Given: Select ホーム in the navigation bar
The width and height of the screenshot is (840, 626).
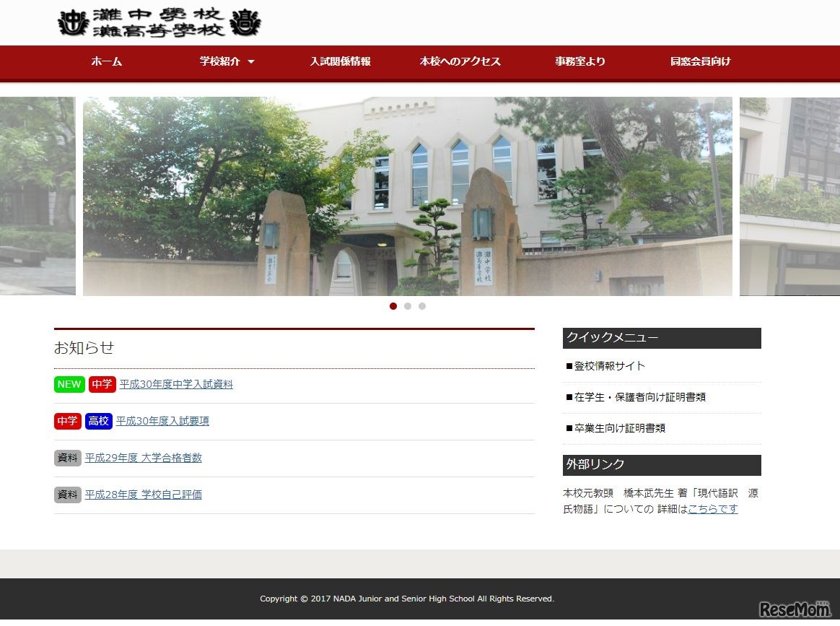Looking at the screenshot, I should pos(106,62).
